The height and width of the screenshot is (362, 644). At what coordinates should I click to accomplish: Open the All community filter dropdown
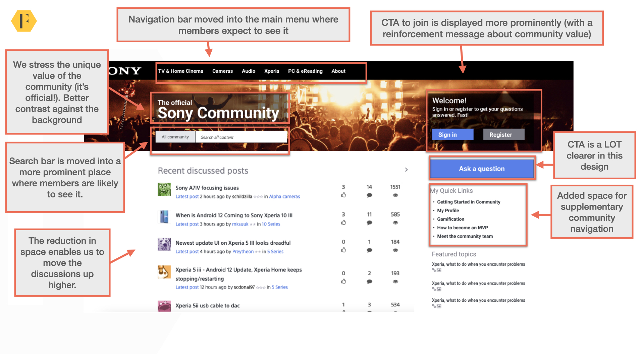tap(175, 137)
